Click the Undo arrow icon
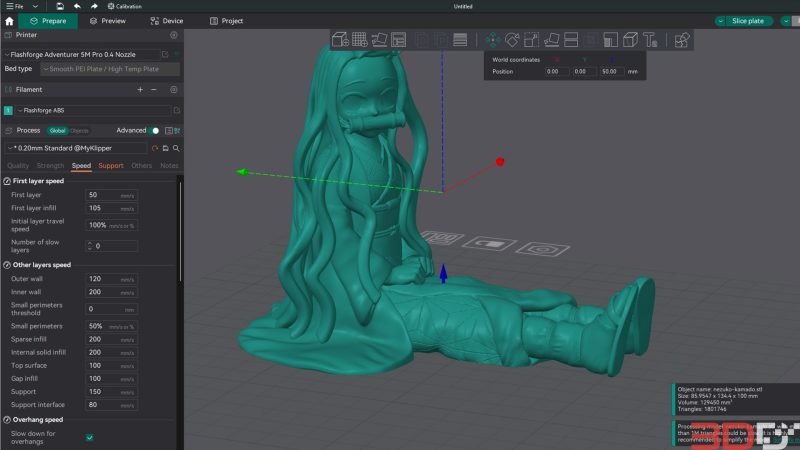The width and height of the screenshot is (800, 450). [x=77, y=6]
